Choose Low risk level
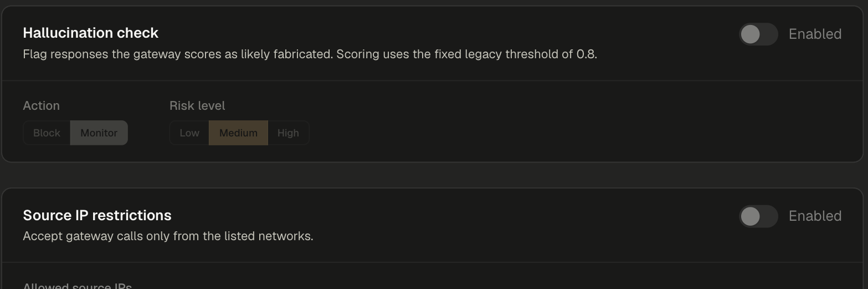This screenshot has height=289, width=868. (189, 133)
